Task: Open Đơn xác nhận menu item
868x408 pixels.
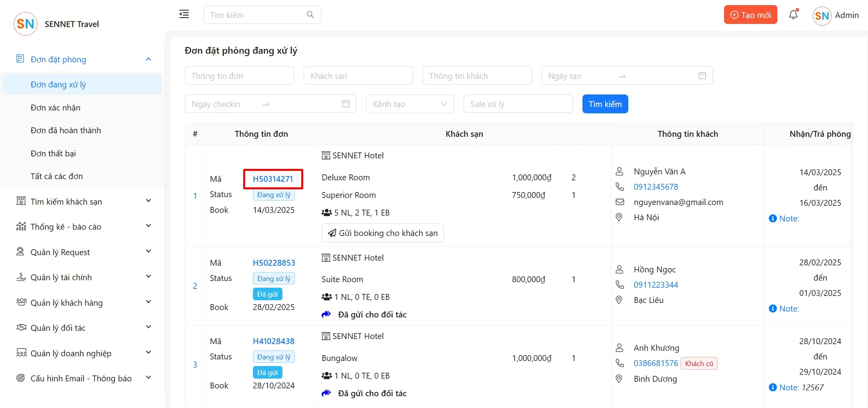Action: point(55,108)
